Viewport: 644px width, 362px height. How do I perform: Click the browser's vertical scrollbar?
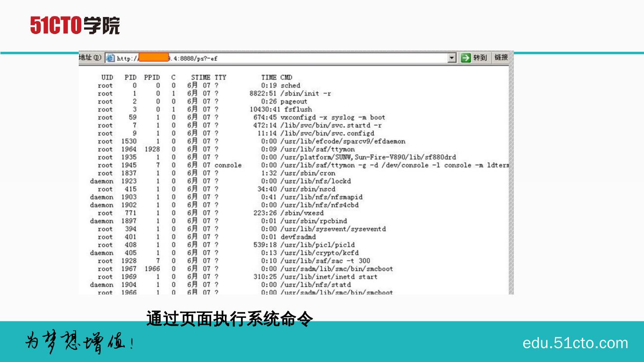point(511,179)
